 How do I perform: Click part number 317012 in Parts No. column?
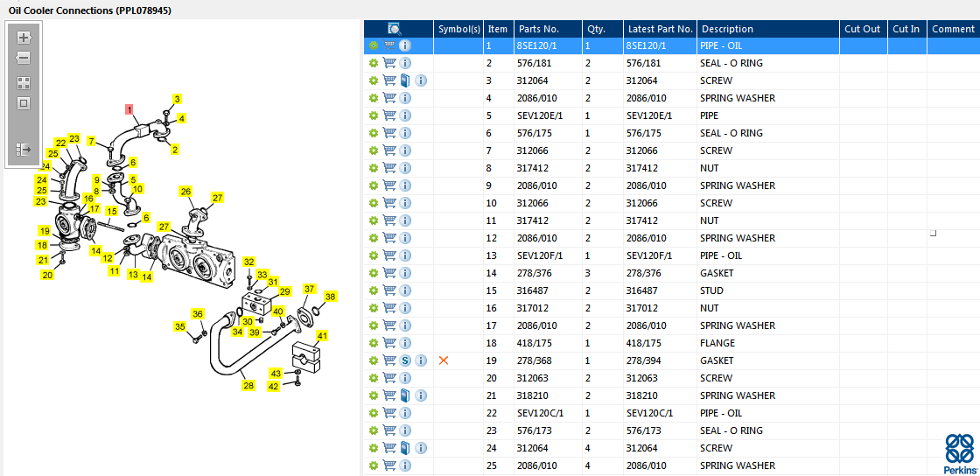pyautogui.click(x=530, y=308)
